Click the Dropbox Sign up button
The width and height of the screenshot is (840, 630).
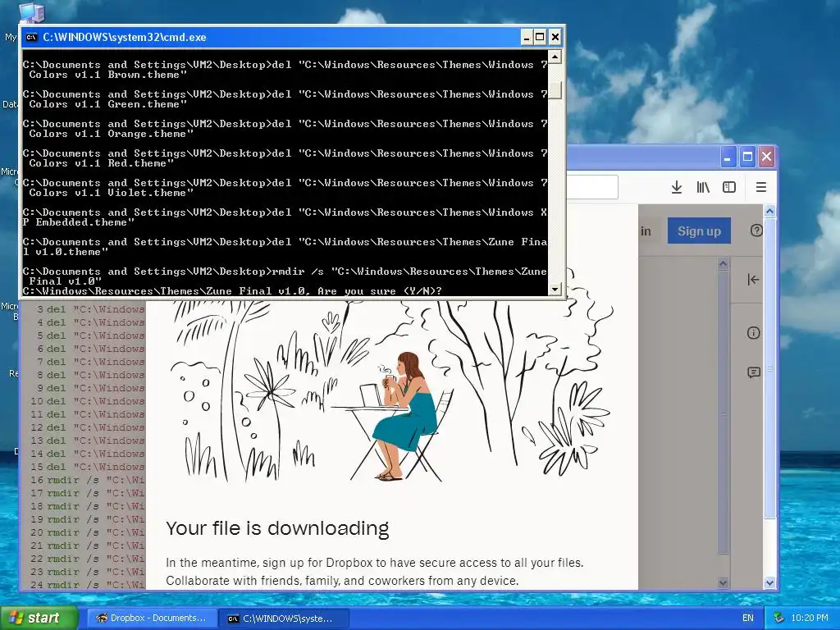[699, 231]
